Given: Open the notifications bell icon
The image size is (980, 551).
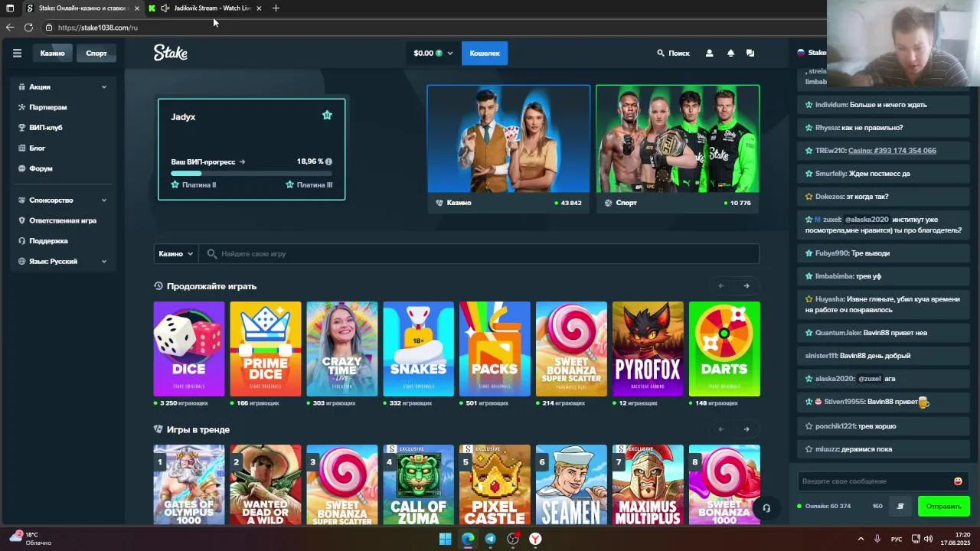Looking at the screenshot, I should tap(730, 53).
